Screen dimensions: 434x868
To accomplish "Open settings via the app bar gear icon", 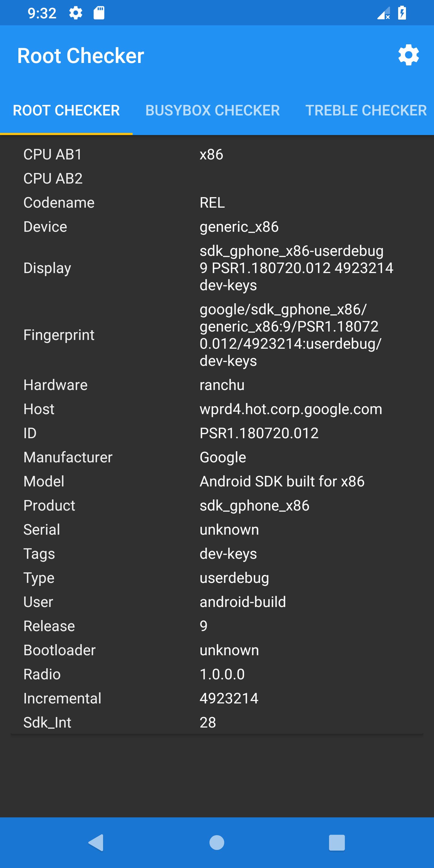I will tap(408, 55).
